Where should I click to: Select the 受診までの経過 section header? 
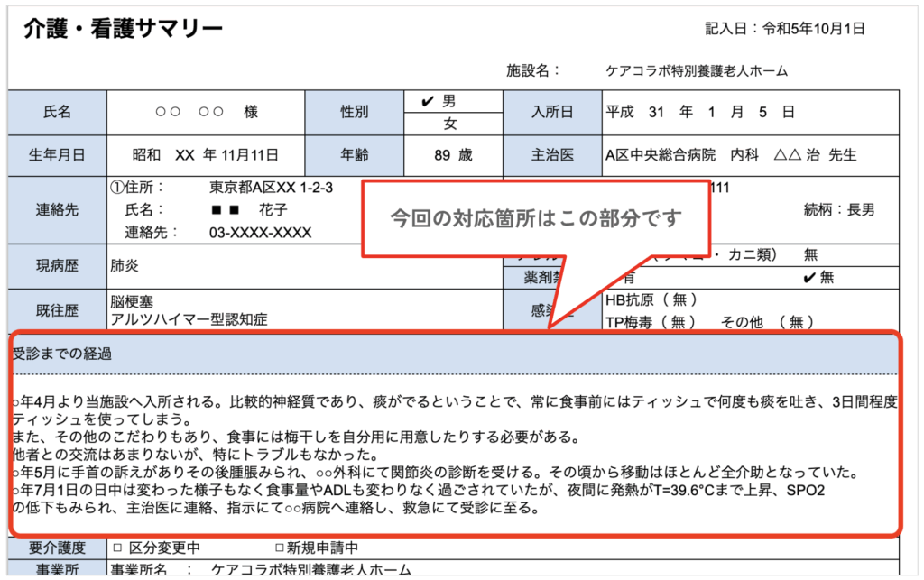click(62, 354)
